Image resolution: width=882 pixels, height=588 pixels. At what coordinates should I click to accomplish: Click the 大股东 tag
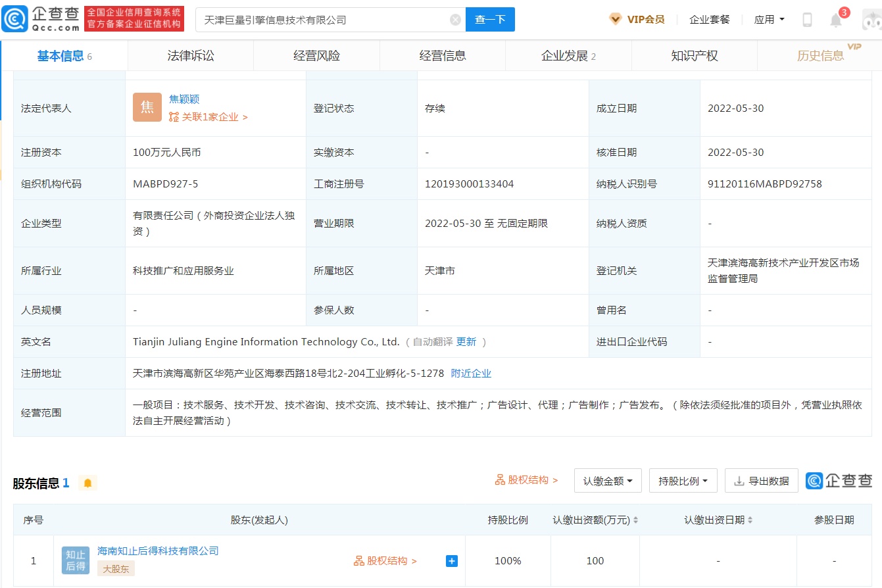pyautogui.click(x=116, y=569)
